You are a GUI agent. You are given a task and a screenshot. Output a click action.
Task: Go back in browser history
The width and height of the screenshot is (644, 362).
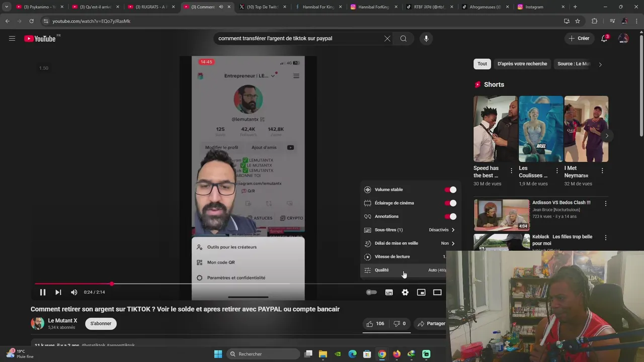(7, 21)
